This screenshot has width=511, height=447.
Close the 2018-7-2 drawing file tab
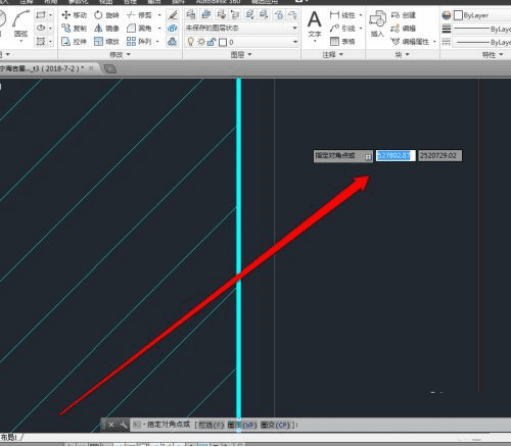click(91, 68)
